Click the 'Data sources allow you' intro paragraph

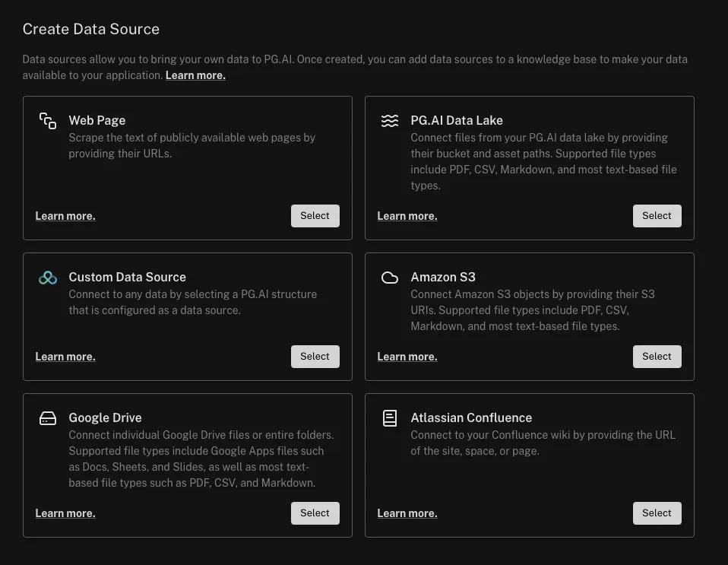click(x=355, y=68)
